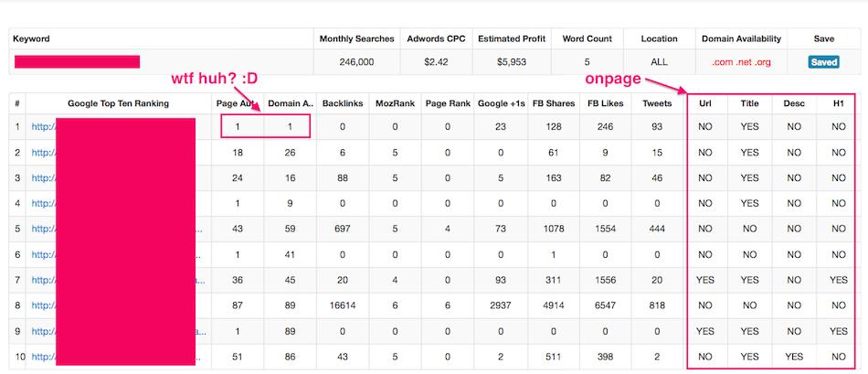The height and width of the screenshot is (374, 868).
Task: Click the H1 column header
Action: pyautogui.click(x=838, y=103)
